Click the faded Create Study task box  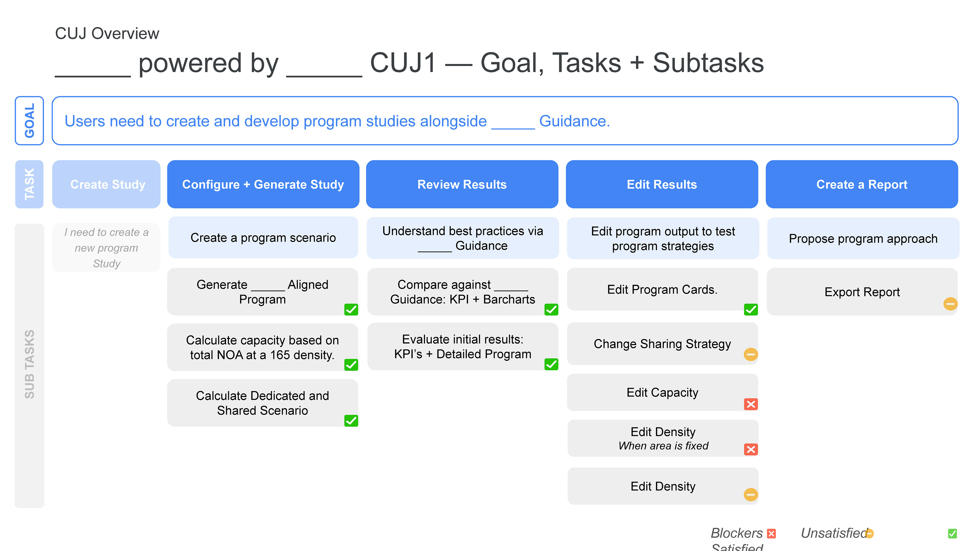106,184
